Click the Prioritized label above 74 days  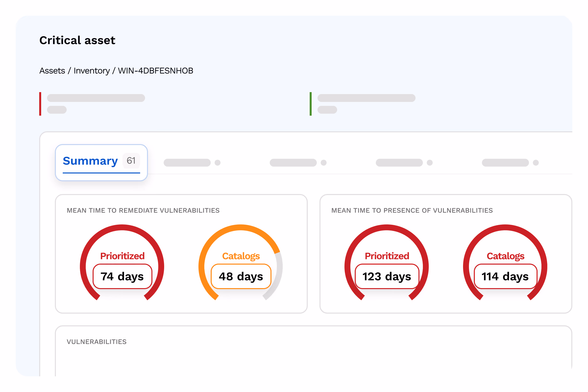[x=122, y=256]
